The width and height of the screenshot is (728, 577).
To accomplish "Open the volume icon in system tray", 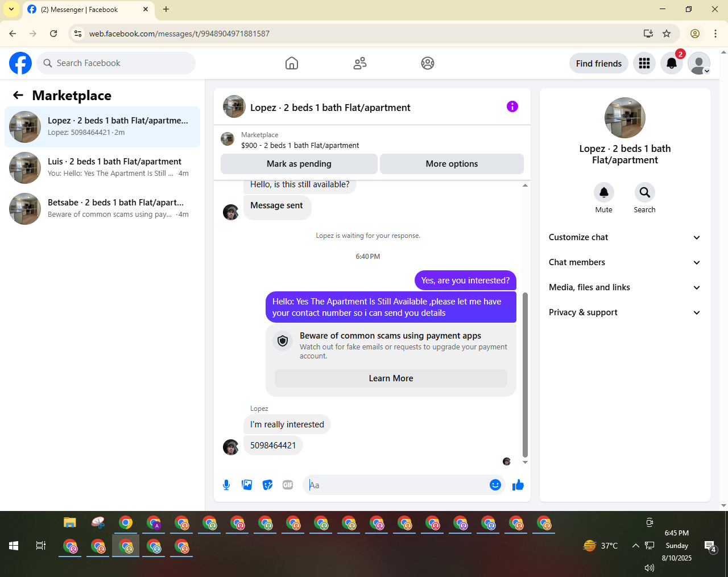I will pyautogui.click(x=650, y=567).
